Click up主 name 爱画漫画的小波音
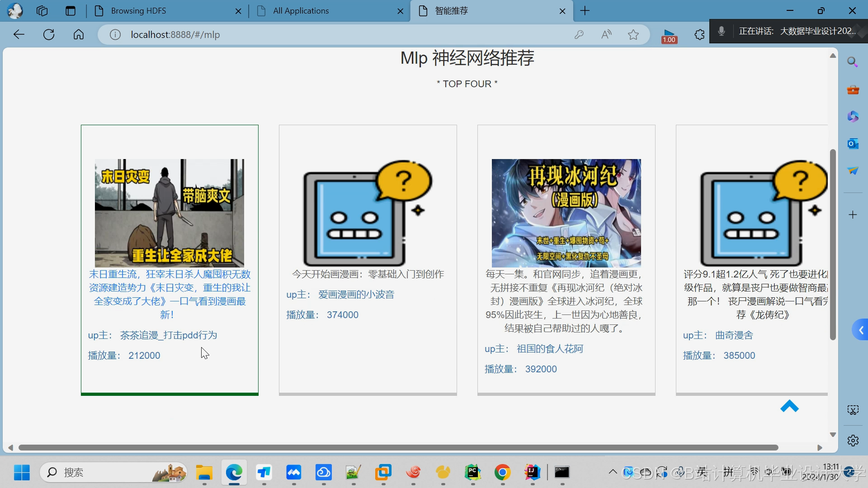 pyautogui.click(x=356, y=295)
